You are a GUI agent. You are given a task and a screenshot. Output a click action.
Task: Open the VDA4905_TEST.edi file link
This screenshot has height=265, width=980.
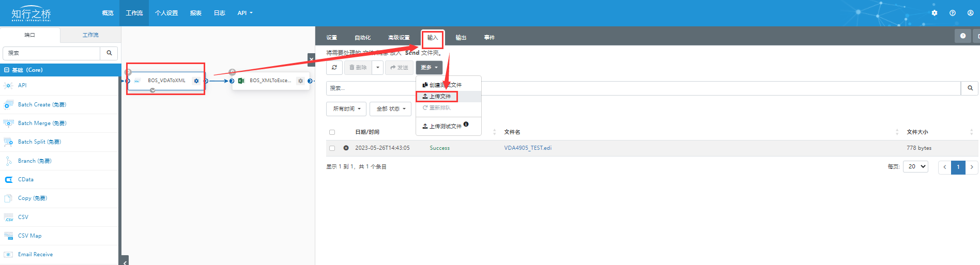528,148
